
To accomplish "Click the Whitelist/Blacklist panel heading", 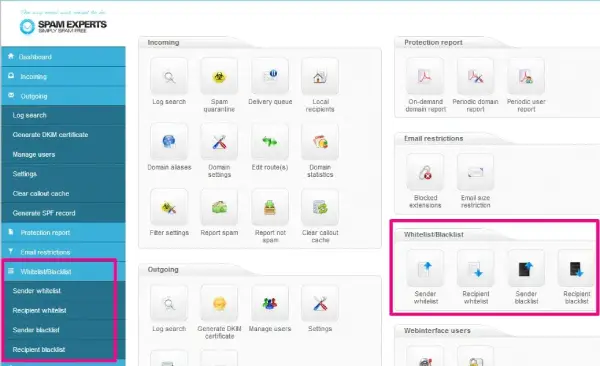I will pyautogui.click(x=434, y=235).
